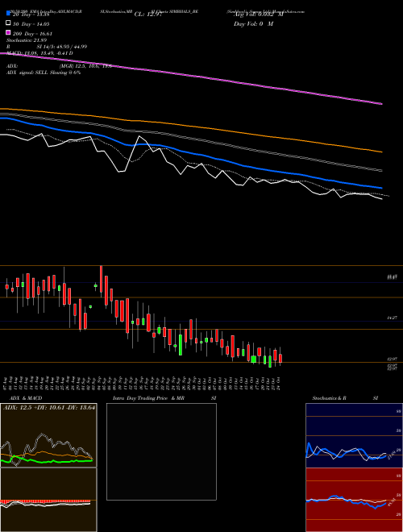
Task: Select the '20 Day - 13.38' legend text
Action: 31,15
